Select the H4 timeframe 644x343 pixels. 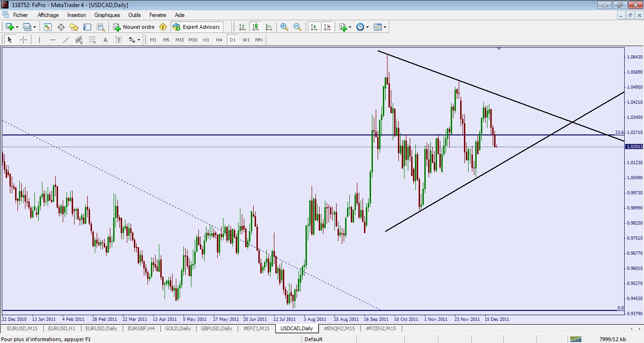219,40
